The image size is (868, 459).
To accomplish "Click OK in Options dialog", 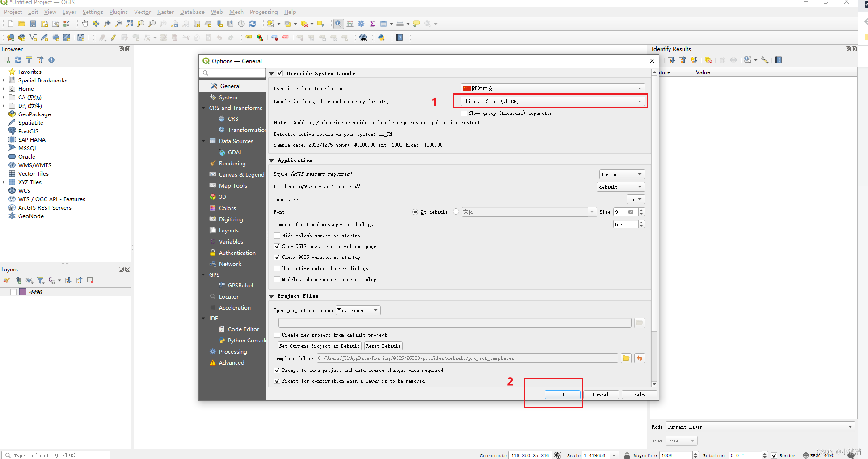I will click(x=563, y=395).
